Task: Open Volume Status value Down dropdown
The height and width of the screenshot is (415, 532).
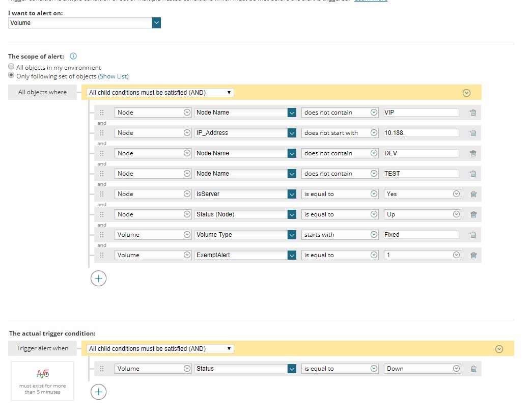Action: tap(423, 369)
